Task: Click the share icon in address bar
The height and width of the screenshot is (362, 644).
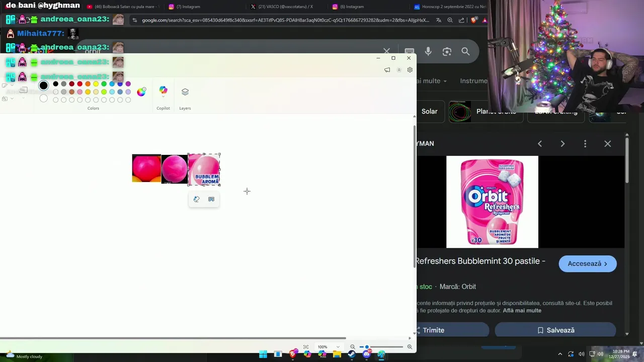Action: coord(461,20)
